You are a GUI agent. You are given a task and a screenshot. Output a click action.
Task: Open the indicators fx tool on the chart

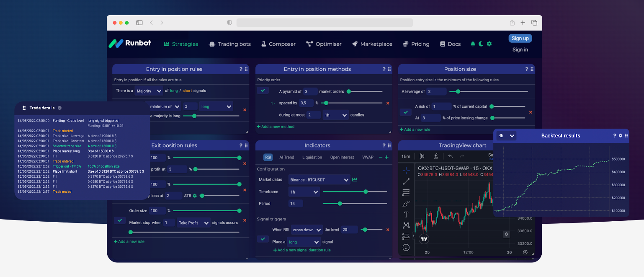click(x=436, y=156)
